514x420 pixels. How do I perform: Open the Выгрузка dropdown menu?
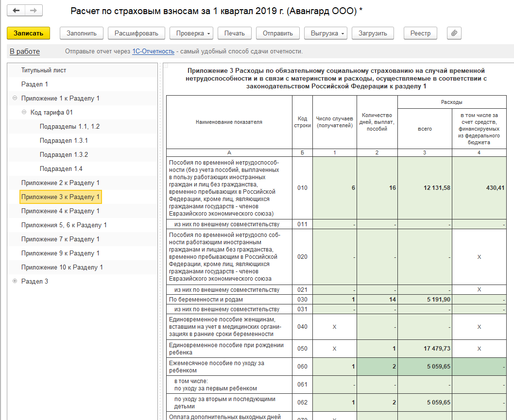tap(326, 33)
